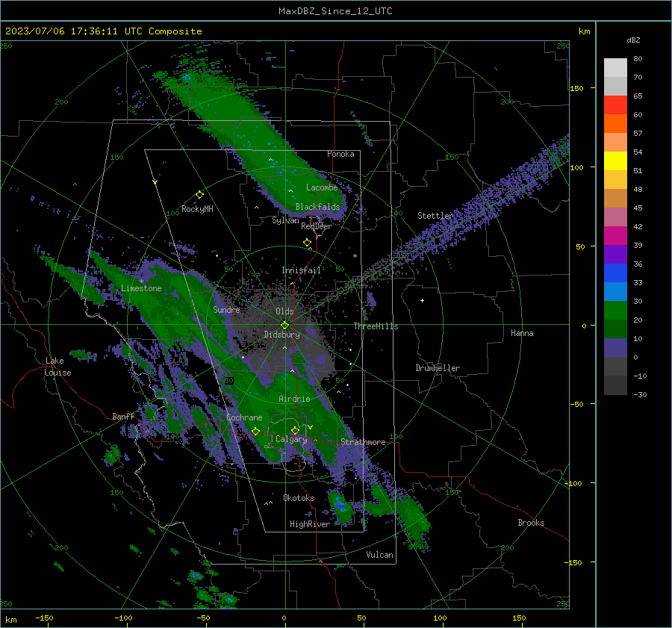672x628 pixels.
Task: Click the dBZ legend heading
Action: click(x=633, y=40)
